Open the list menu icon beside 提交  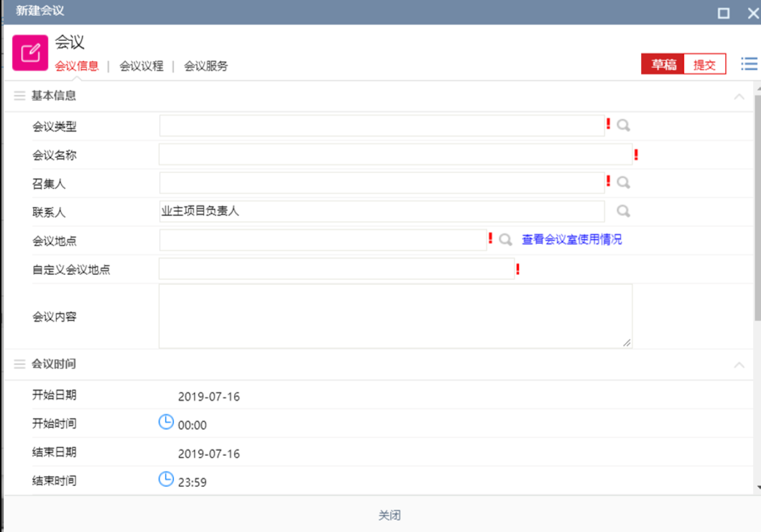point(749,63)
